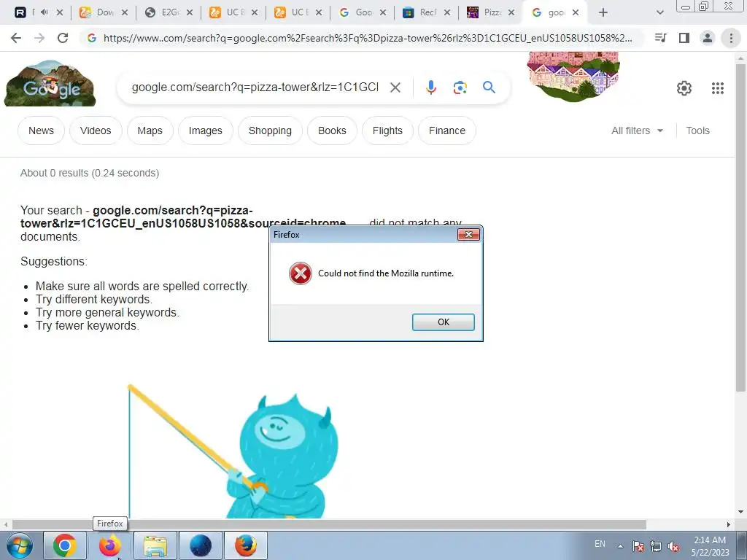Open the Action Center flag icon

pyautogui.click(x=638, y=546)
